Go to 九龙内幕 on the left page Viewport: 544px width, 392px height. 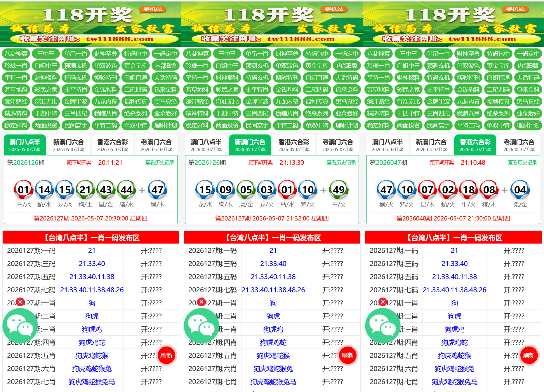[x=106, y=101]
